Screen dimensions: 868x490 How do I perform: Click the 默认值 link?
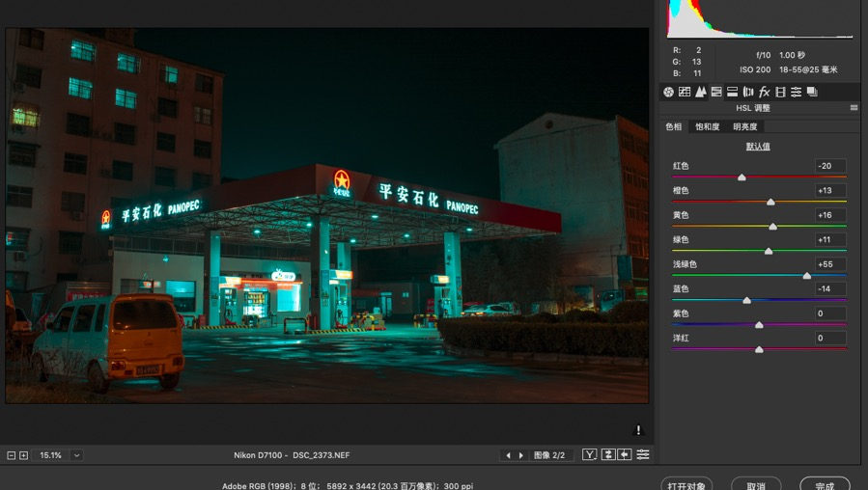click(x=758, y=147)
